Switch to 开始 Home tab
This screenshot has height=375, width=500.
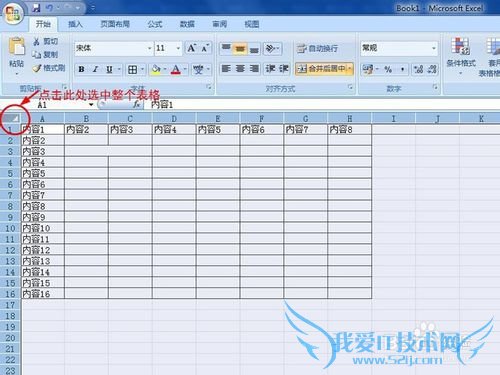[43, 24]
